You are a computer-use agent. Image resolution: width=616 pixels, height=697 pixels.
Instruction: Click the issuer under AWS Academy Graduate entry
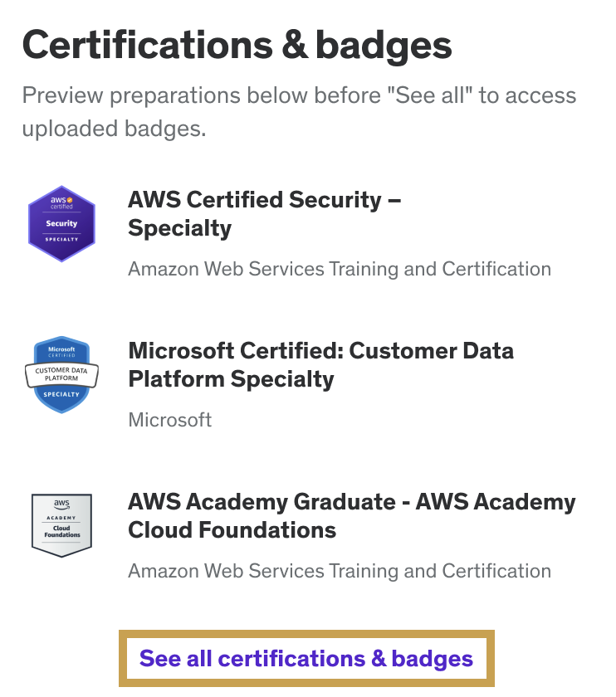click(339, 571)
